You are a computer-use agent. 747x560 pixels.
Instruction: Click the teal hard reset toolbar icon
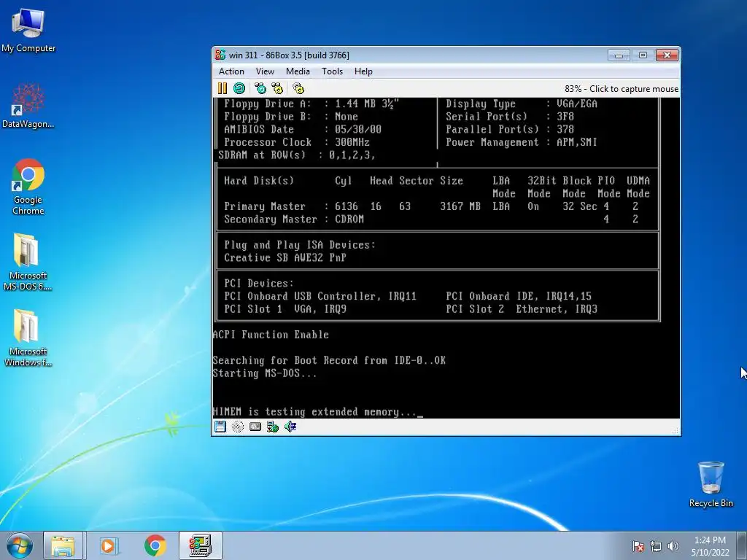click(239, 88)
